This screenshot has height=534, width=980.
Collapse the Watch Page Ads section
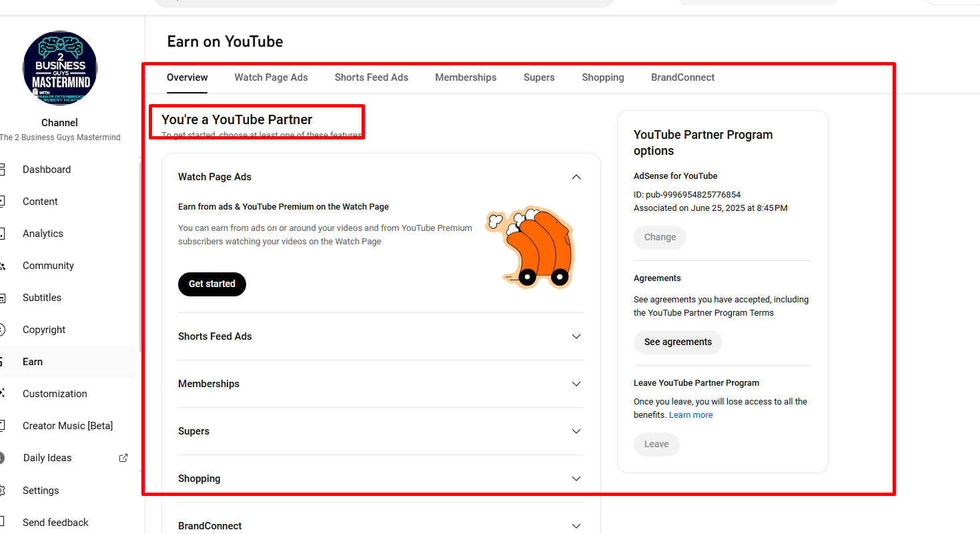tap(576, 177)
